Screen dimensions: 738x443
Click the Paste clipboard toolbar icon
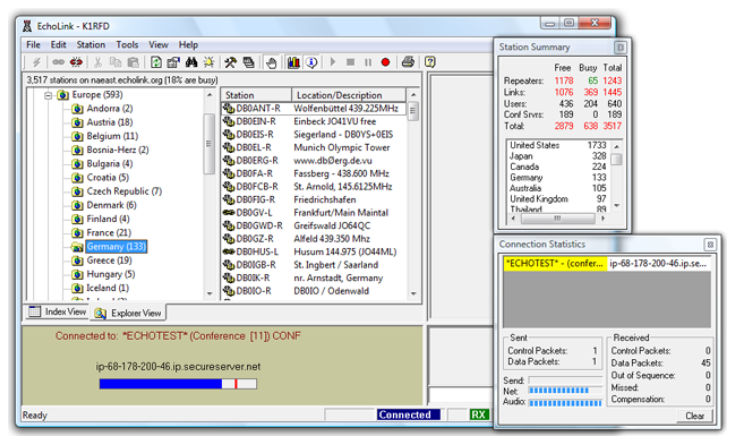(x=133, y=62)
